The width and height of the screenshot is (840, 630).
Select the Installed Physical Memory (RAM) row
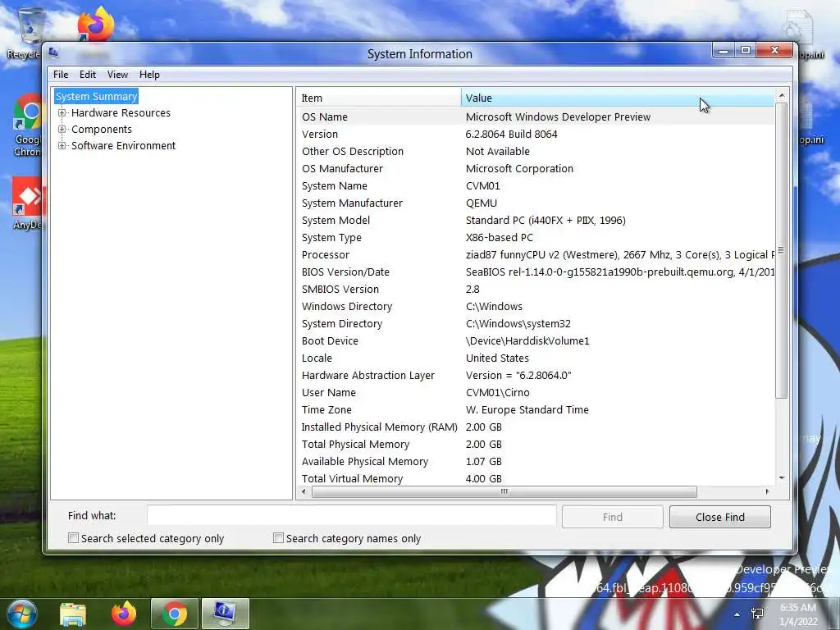536,427
